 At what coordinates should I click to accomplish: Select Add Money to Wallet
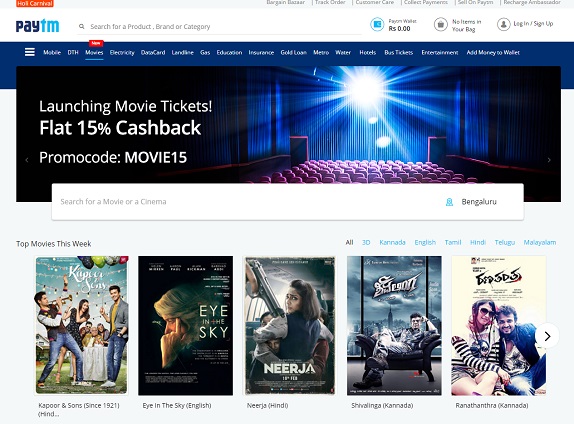click(x=493, y=52)
